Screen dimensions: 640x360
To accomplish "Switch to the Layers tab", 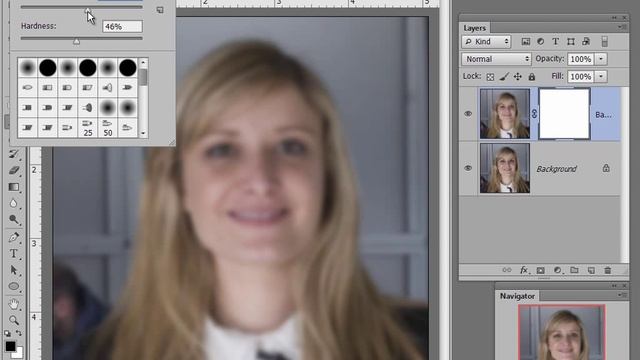I will (x=475, y=28).
